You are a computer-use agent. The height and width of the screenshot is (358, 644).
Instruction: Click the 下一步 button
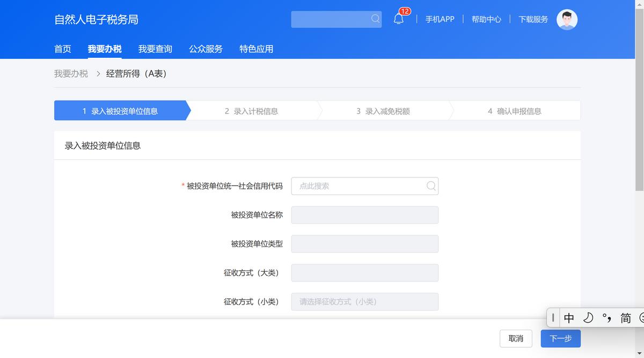[560, 339]
